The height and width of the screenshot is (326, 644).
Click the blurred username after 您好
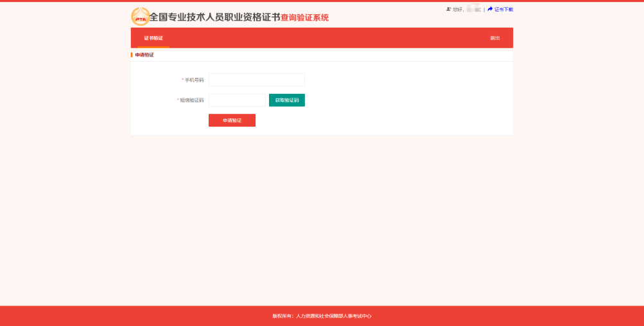click(x=473, y=9)
